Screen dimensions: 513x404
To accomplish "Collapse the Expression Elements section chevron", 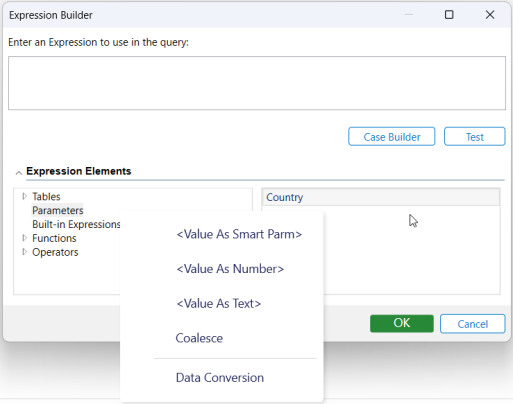I will click(x=19, y=173).
